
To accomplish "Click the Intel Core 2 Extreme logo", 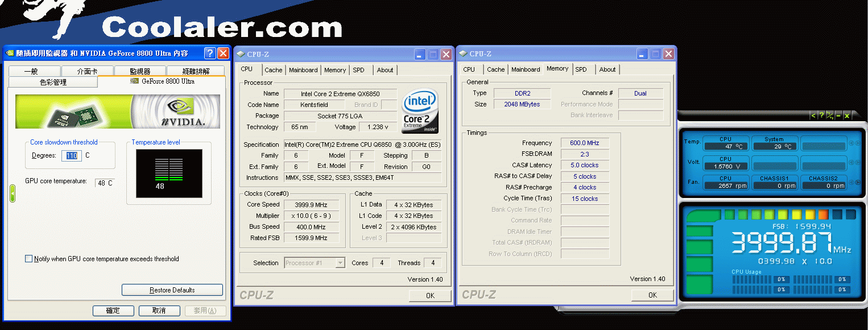I will click(420, 110).
